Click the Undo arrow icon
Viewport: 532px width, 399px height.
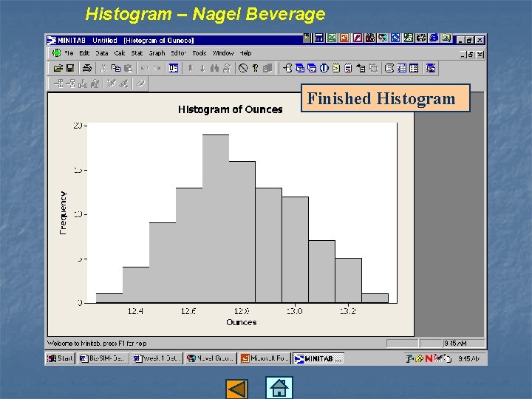click(145, 68)
